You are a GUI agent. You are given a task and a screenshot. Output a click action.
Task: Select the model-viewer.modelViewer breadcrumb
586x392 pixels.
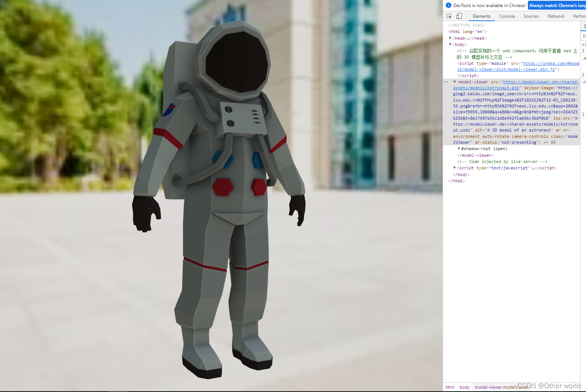tap(501, 387)
